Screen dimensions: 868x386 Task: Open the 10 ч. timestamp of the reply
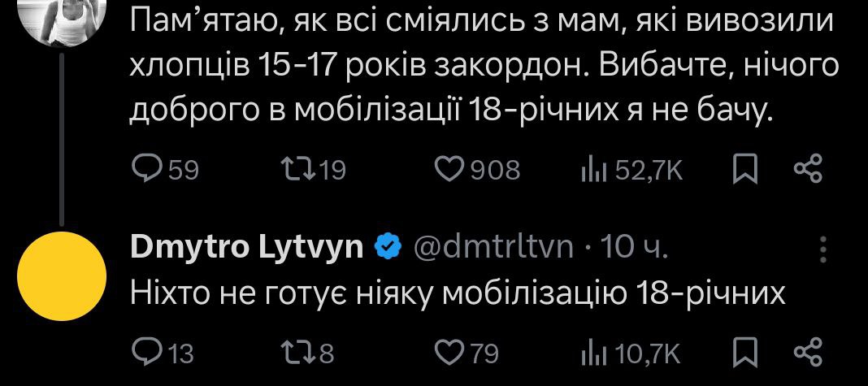point(633,247)
